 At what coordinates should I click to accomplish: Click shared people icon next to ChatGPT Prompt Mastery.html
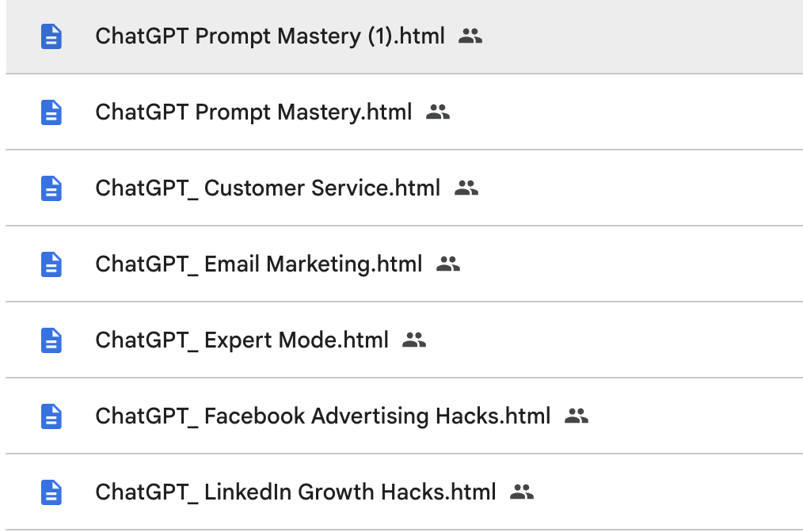click(438, 112)
